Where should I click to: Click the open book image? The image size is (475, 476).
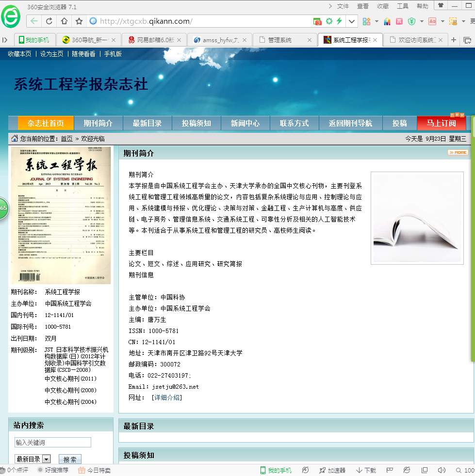tap(417, 218)
